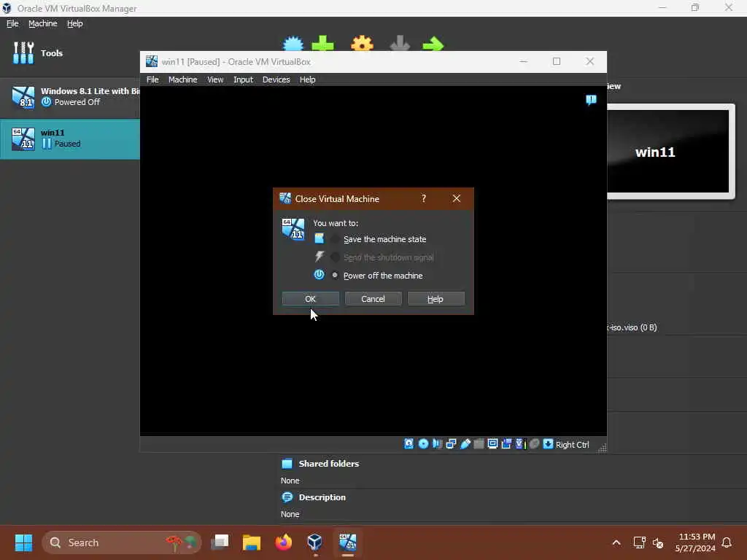747x560 pixels.
Task: Click the mouse integration status icon
Action: [535, 444]
